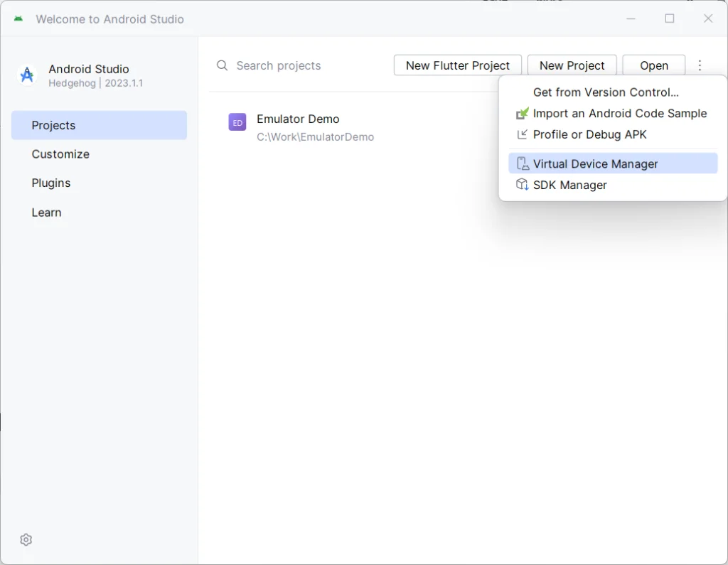Click the Profile or Debug APK icon
Screen dimensions: 728x565
[523, 134]
